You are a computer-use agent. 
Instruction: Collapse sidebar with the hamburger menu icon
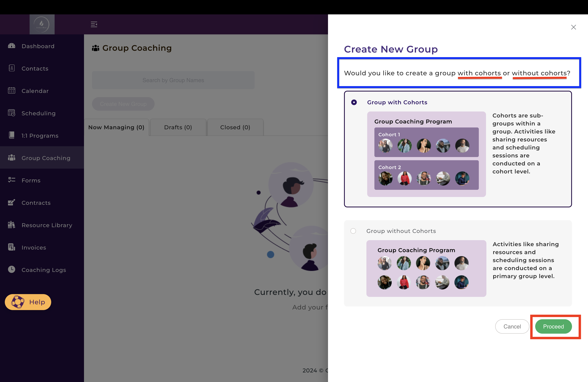point(94,24)
